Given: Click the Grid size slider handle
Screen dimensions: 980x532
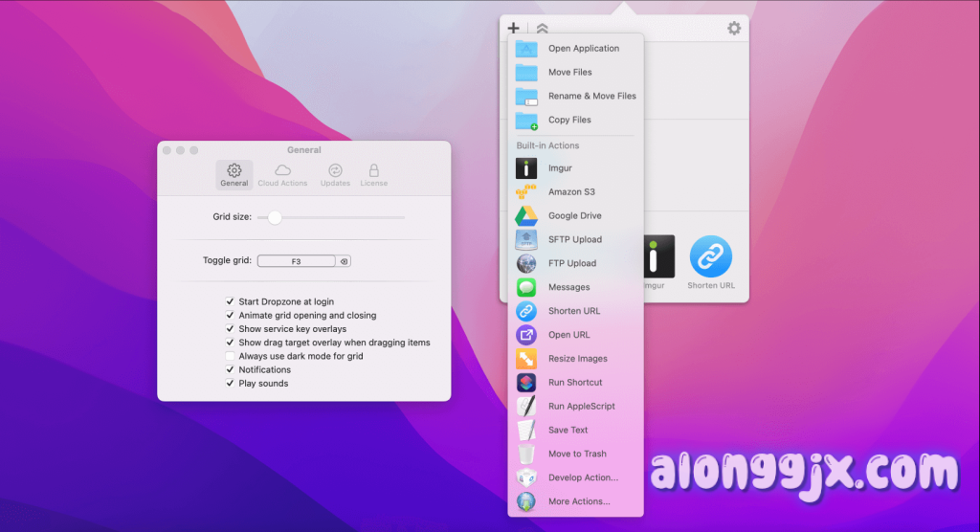Looking at the screenshot, I should point(275,217).
